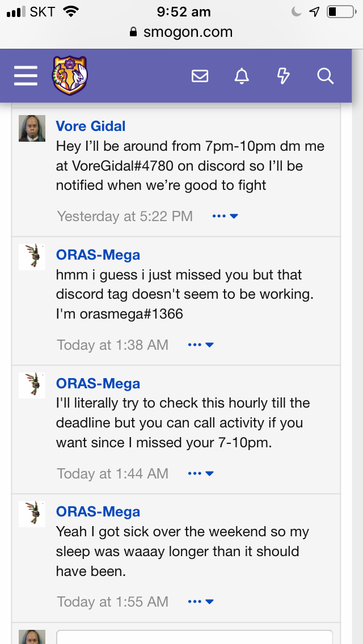Screen dimensions: 363x644
Task: Open the inbox envelope icon
Action: [x=200, y=76]
